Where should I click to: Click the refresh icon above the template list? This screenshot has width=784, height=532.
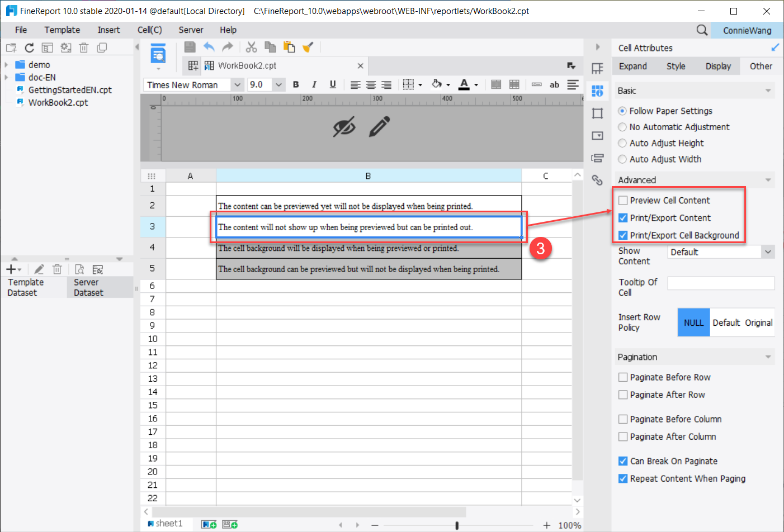(x=29, y=47)
